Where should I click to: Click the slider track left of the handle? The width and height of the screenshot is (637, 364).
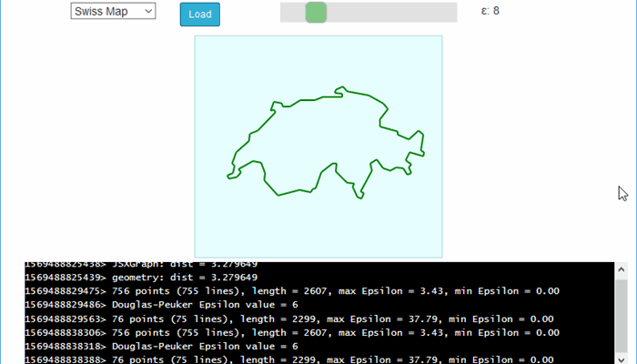(292, 12)
